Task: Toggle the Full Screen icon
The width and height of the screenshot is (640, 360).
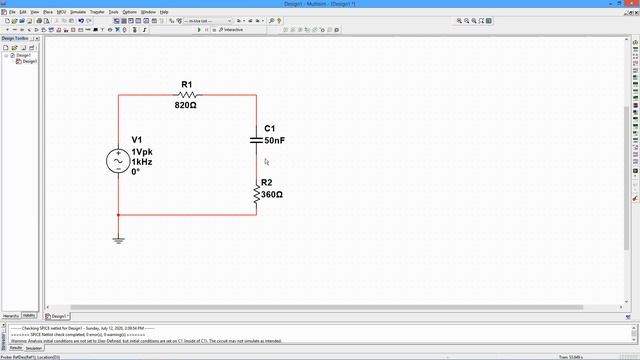Action: [x=489, y=21]
